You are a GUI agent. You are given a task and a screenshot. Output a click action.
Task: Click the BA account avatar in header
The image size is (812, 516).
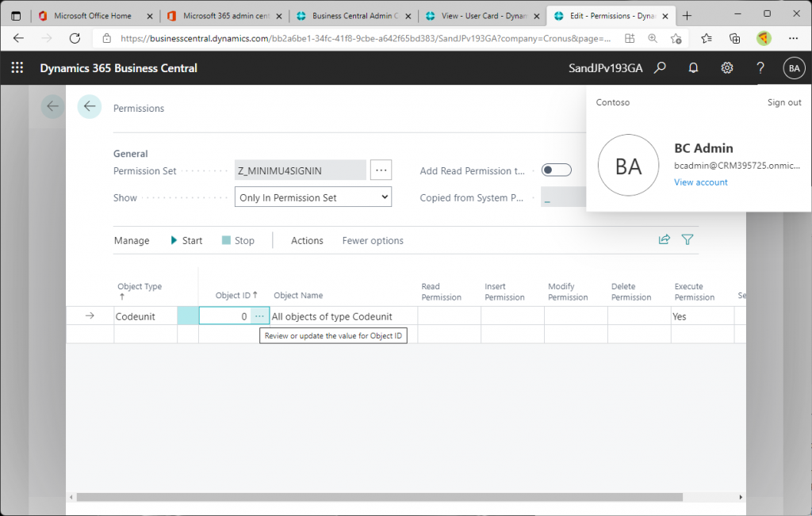pos(794,68)
